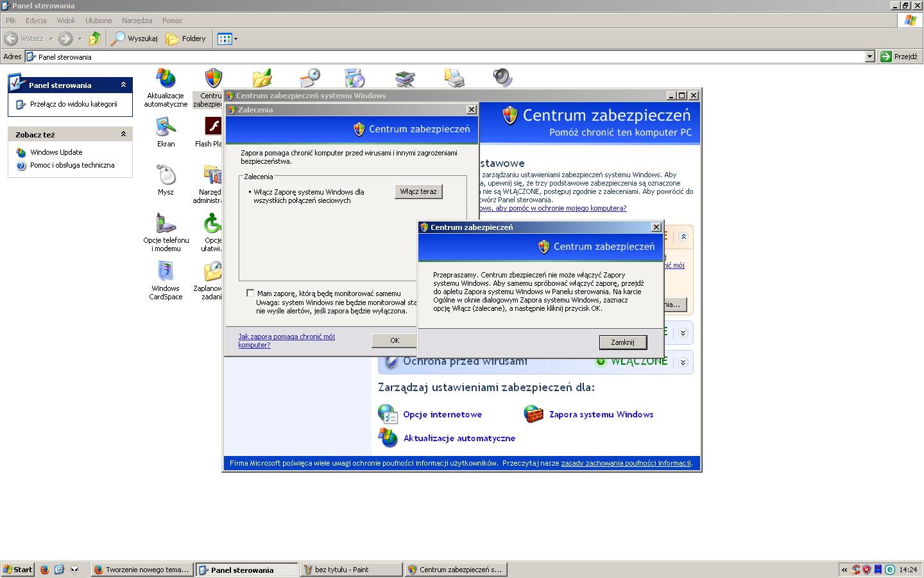This screenshot has width=924, height=578.
Task: Open Jak zapora pomaga chronić mój komputer link
Action: pos(286,340)
